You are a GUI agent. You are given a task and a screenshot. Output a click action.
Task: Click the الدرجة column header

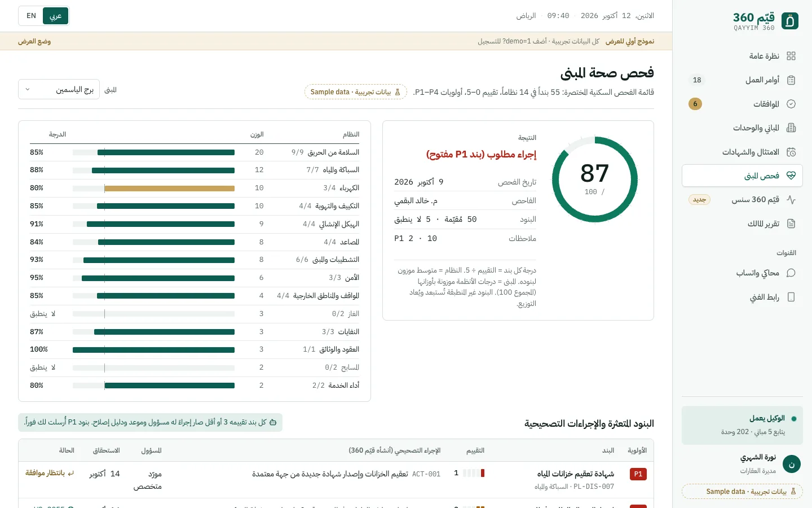(x=58, y=134)
